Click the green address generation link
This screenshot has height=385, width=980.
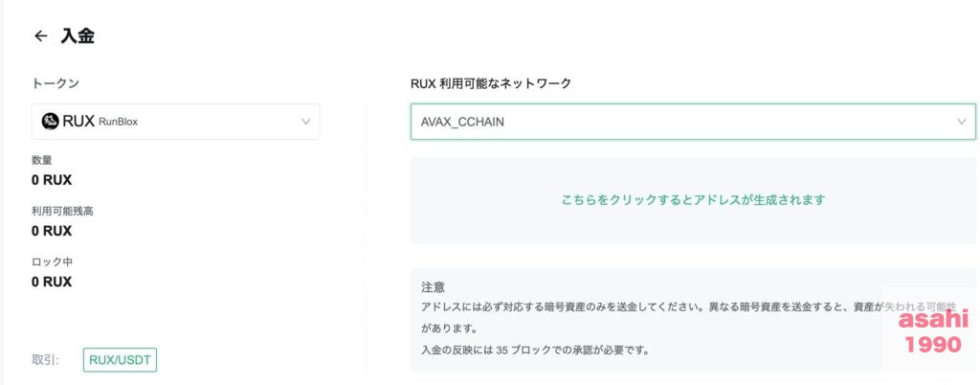[693, 200]
